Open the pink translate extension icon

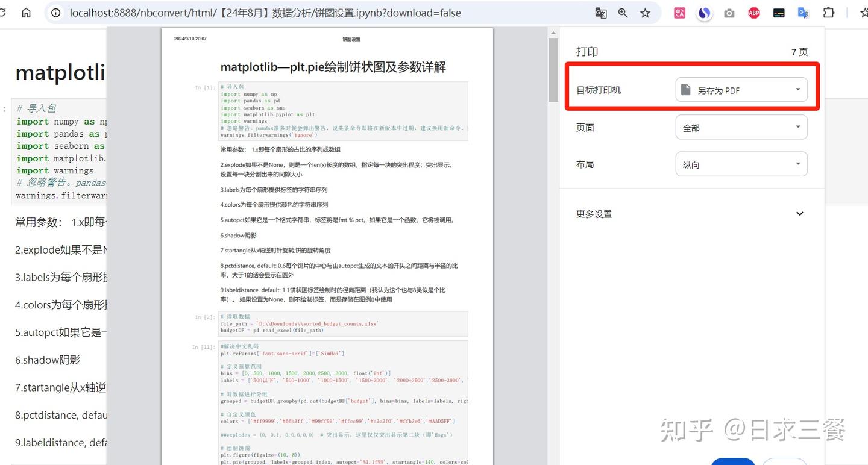679,13
